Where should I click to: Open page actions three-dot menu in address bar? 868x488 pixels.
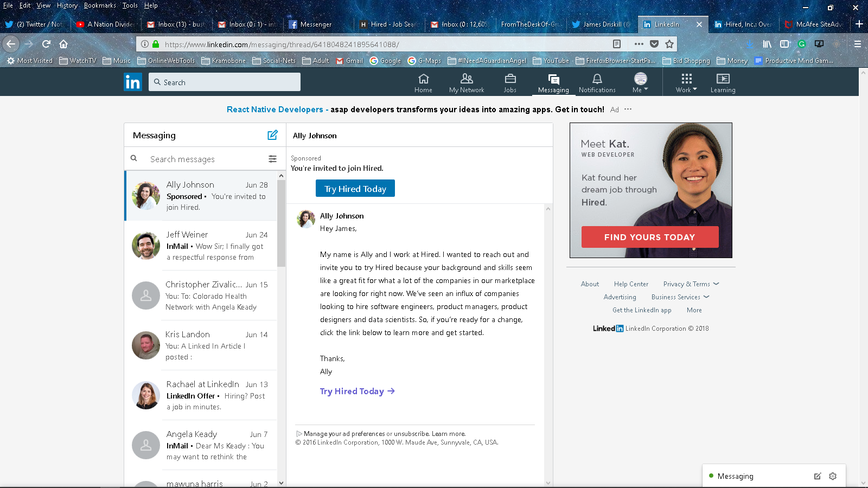coord(639,44)
